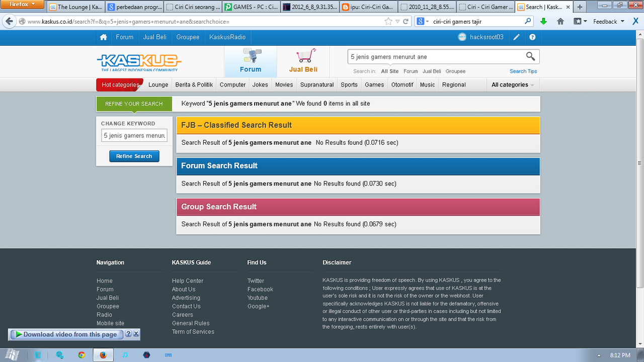Switch to the perbedaan progr... tab
The height and width of the screenshot is (362, 644).
pyautogui.click(x=134, y=7)
